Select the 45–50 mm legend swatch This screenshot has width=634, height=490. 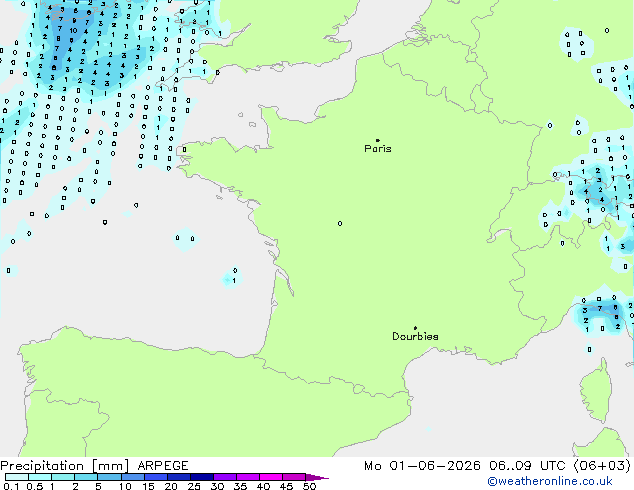294,477
